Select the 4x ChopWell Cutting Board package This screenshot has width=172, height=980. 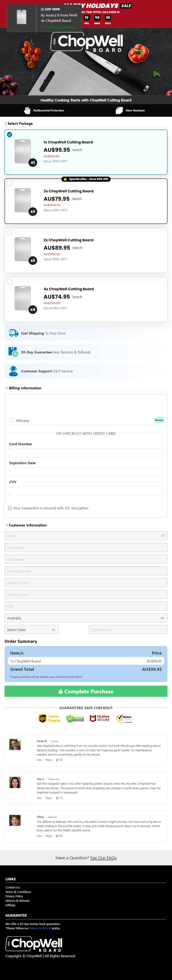pyautogui.click(x=86, y=299)
